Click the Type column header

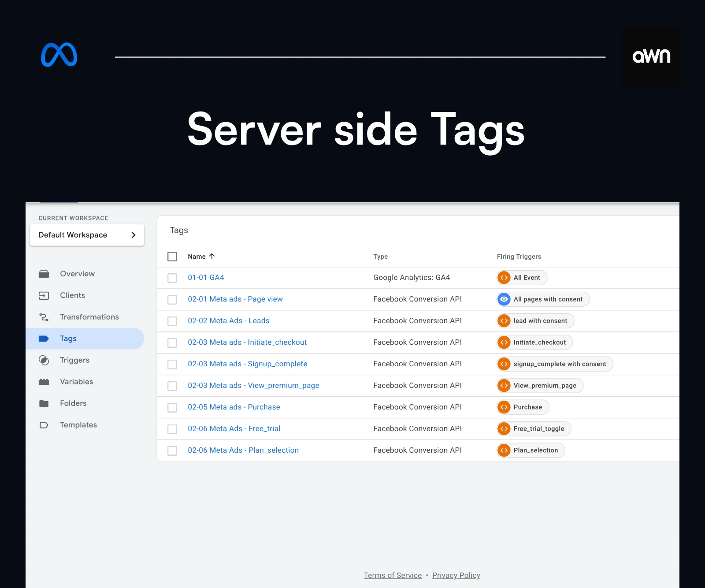pyautogui.click(x=381, y=257)
